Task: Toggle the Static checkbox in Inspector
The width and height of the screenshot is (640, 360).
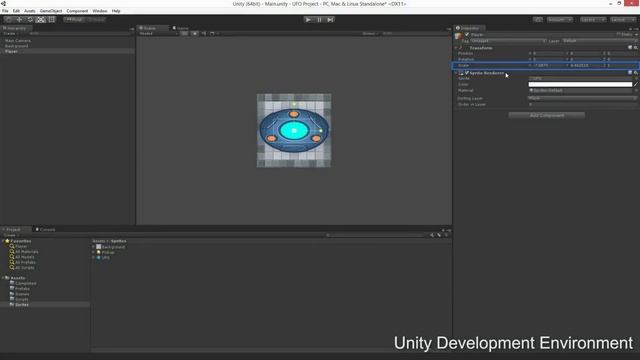Action: coord(618,35)
